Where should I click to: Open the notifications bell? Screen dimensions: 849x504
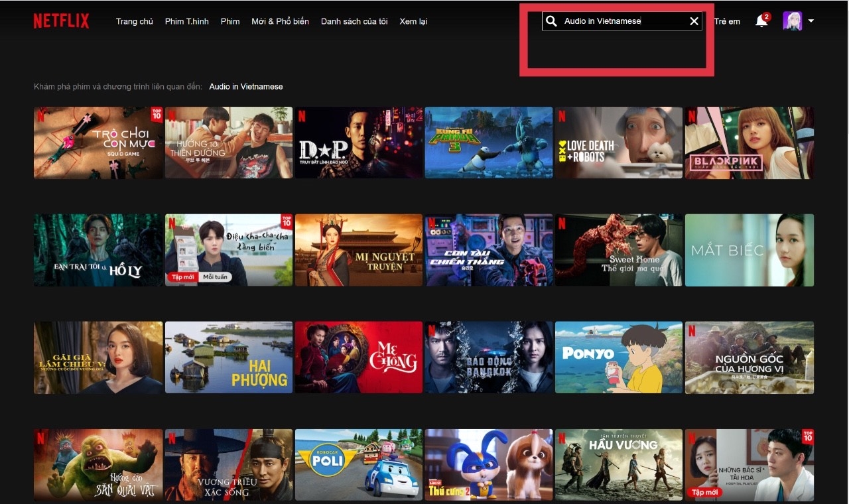pos(761,21)
